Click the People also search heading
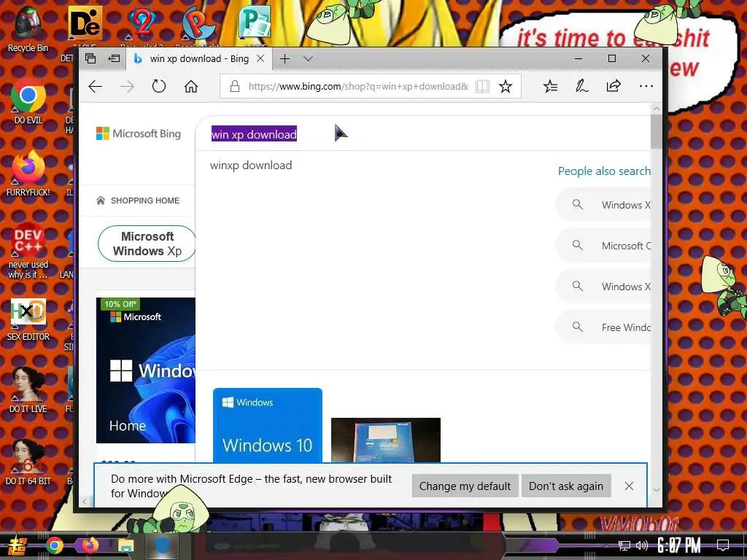 [x=604, y=171]
